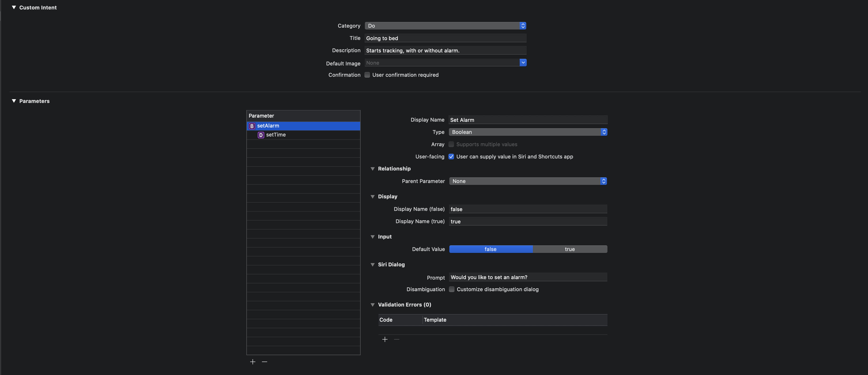868x375 pixels.
Task: Enable User confirmation required checkbox
Action: point(367,75)
